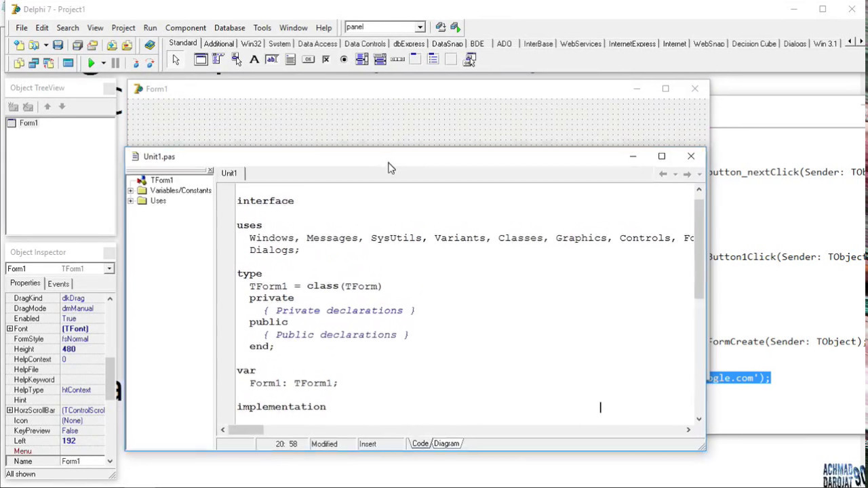Select the MainMenu component
The width and height of the screenshot is (868, 488).
pyautogui.click(x=218, y=60)
